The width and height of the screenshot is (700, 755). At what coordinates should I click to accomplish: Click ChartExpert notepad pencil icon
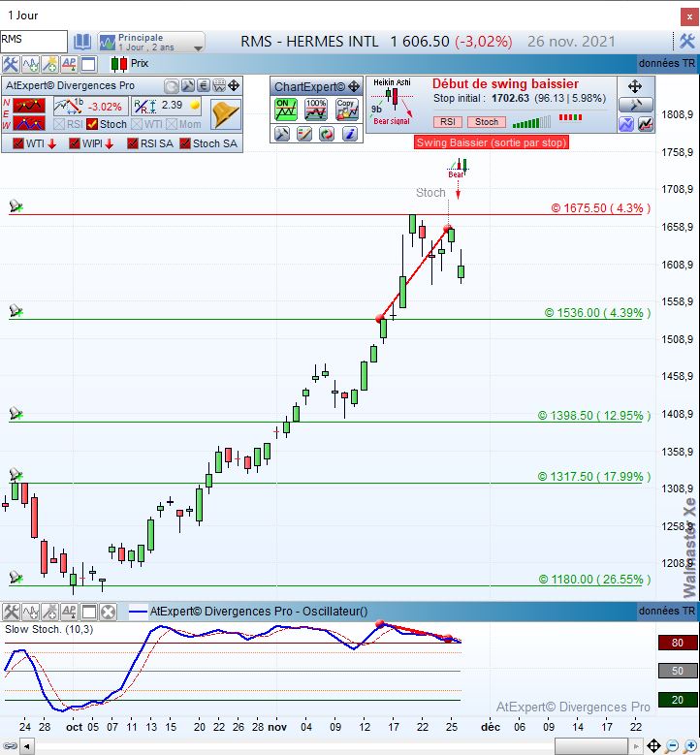304,134
